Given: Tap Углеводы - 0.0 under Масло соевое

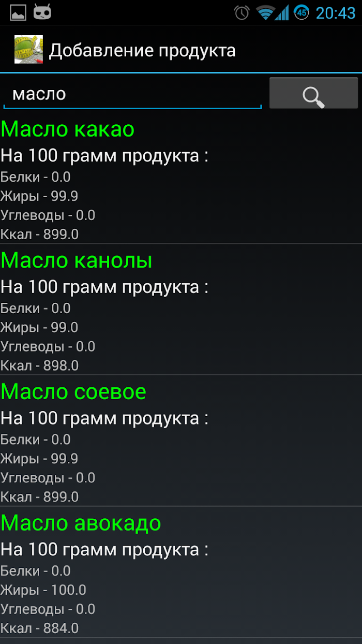Looking at the screenshot, I should pos(48,478).
